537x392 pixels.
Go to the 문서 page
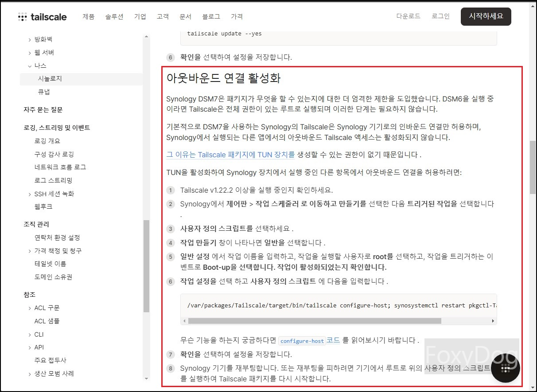coord(186,16)
